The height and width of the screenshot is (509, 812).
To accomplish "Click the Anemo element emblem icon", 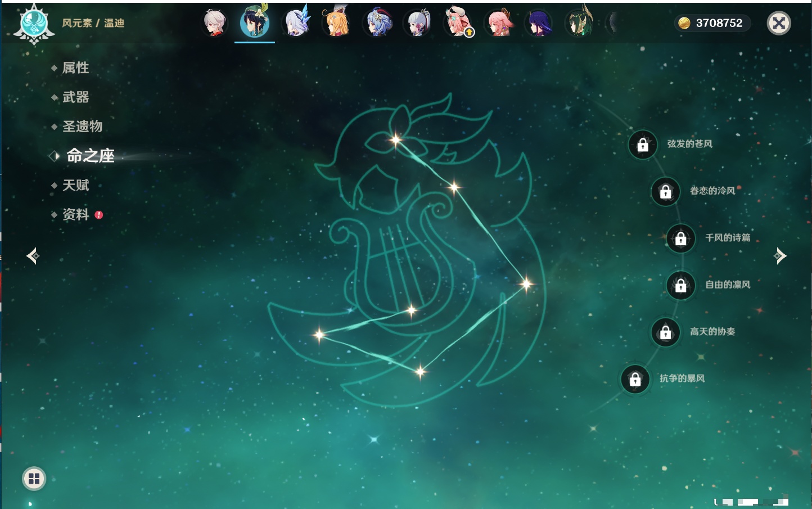I will point(34,24).
